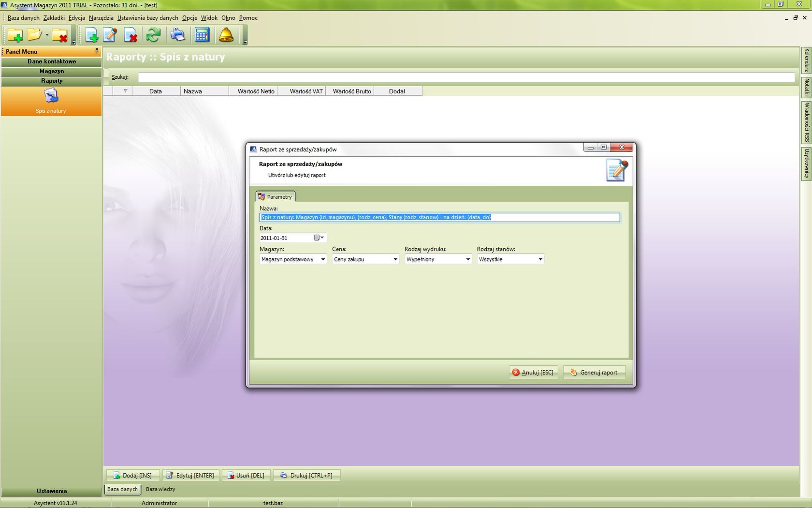Click the Nazwa report name field
The height and width of the screenshot is (508, 812).
coord(439,218)
